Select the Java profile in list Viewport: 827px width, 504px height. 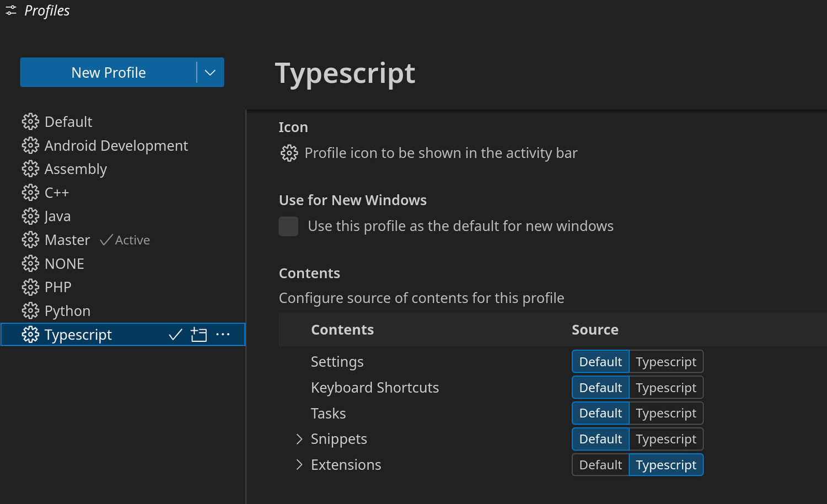(x=57, y=217)
